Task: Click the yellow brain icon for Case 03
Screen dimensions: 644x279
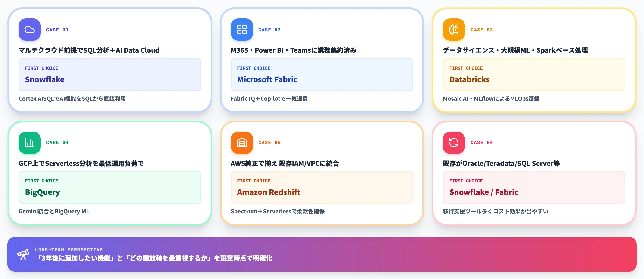Action: tap(454, 29)
